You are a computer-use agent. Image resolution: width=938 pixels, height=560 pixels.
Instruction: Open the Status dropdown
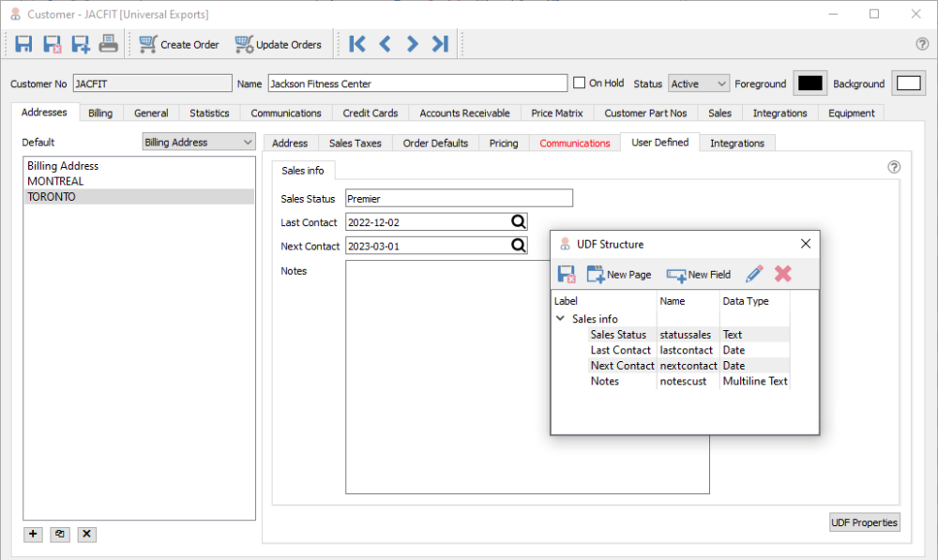699,83
